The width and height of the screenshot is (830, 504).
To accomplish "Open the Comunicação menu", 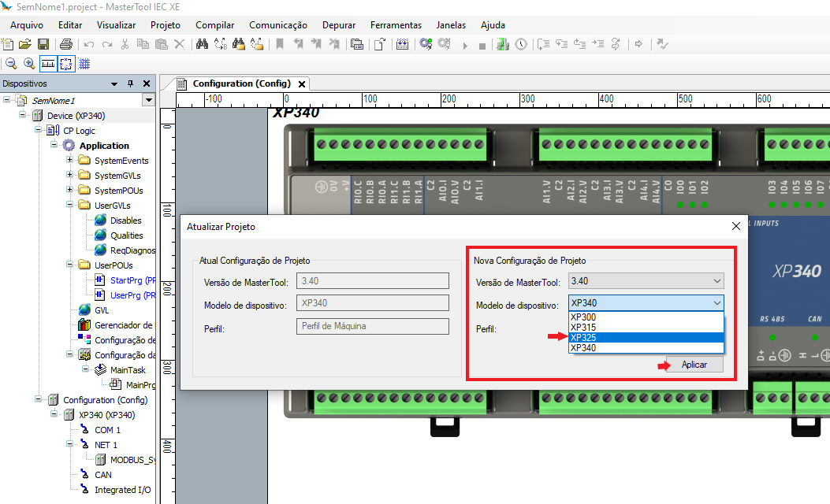I will click(278, 25).
